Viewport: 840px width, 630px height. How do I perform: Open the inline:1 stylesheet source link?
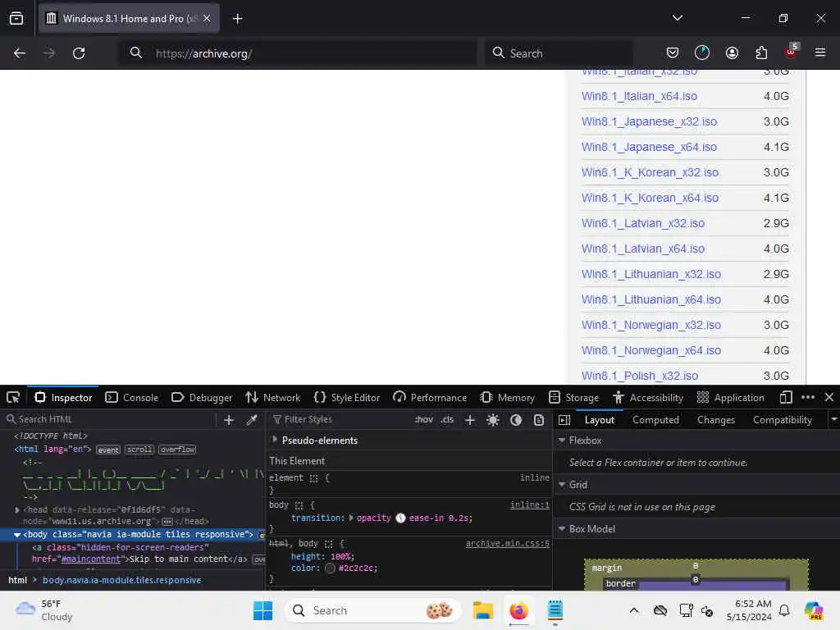tap(529, 504)
